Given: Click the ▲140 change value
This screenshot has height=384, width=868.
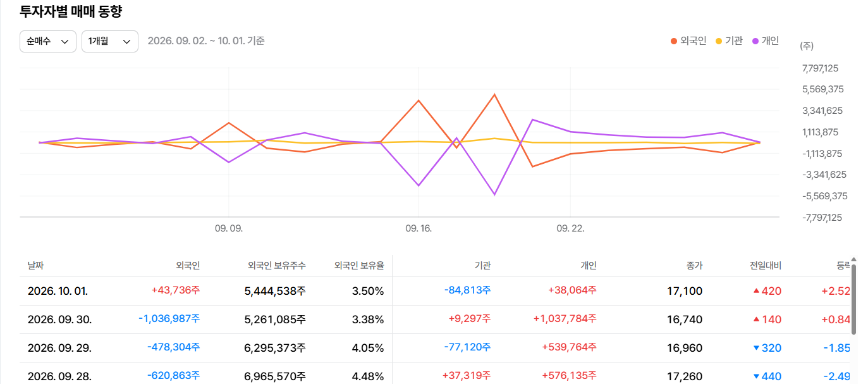Looking at the screenshot, I should pos(767,319).
